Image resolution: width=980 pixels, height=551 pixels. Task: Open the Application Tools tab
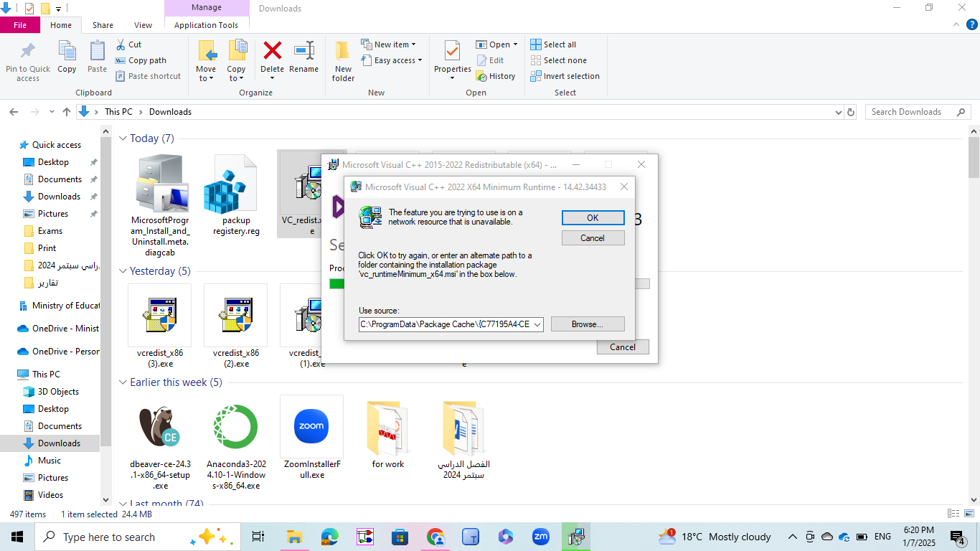pos(206,25)
